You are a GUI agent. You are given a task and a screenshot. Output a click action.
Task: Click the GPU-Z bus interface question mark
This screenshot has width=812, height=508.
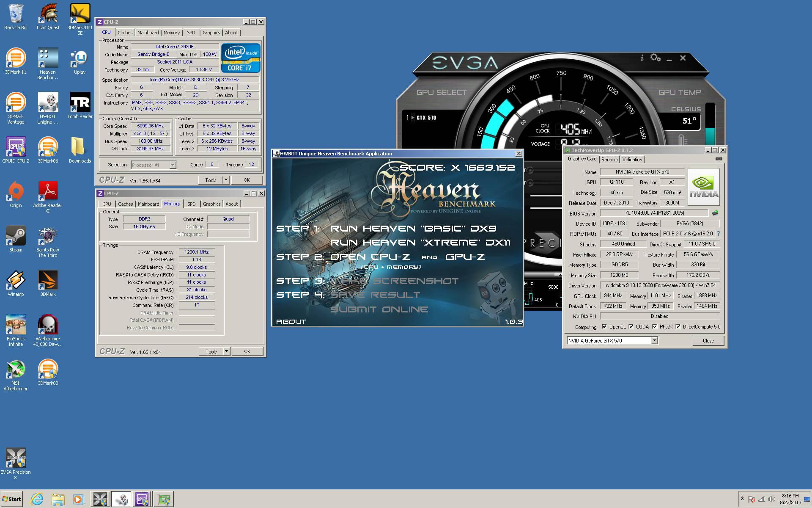[x=719, y=234]
